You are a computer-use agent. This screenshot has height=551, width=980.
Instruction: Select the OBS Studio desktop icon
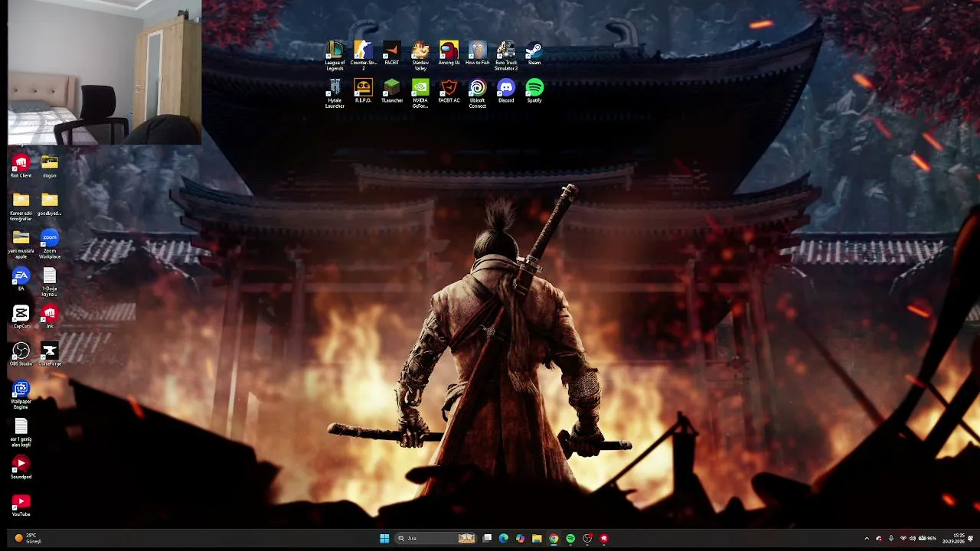(x=21, y=354)
